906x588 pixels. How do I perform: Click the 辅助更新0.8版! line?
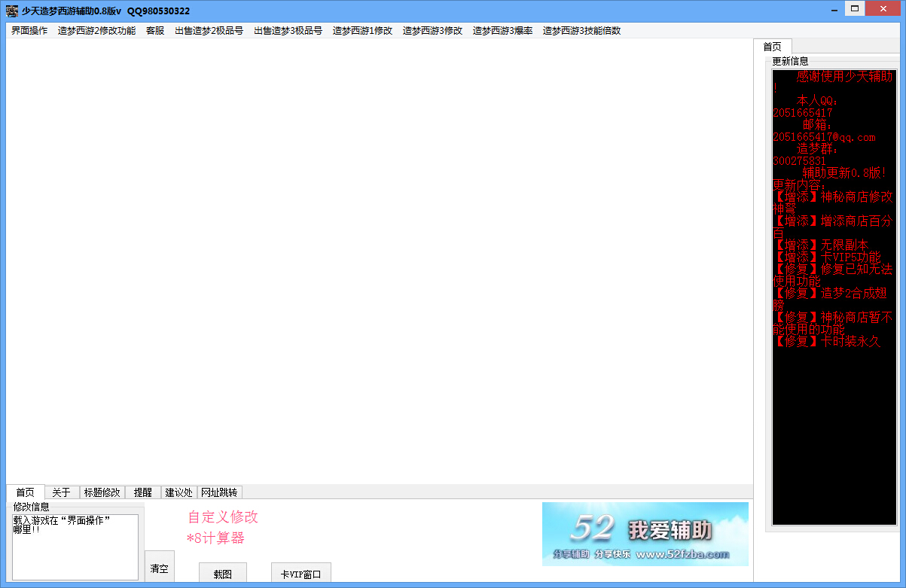click(x=844, y=173)
